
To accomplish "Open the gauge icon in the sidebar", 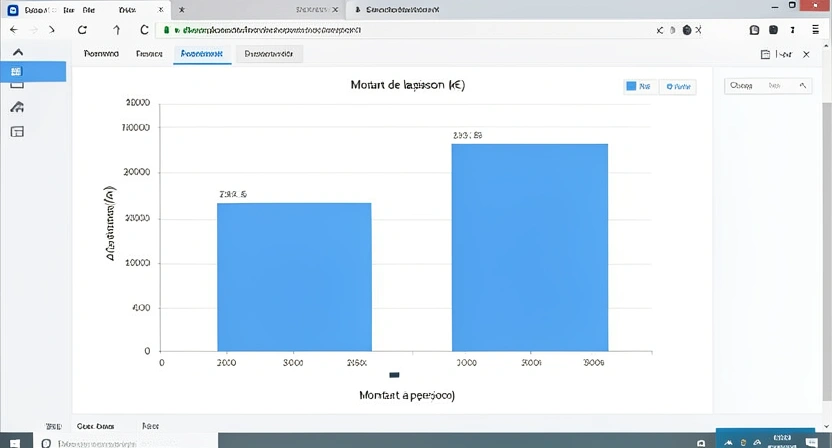I will pos(17,107).
